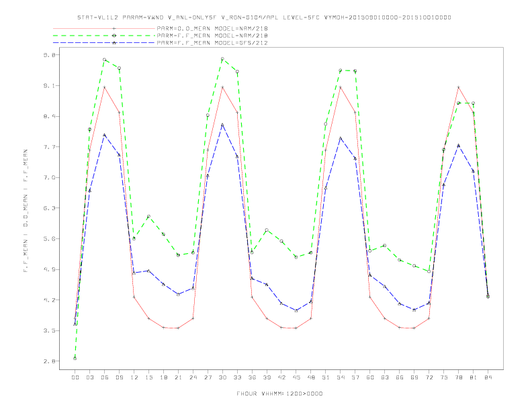Click the y-axis title F.F_MEAN | O.O_MEAN

[26, 211]
